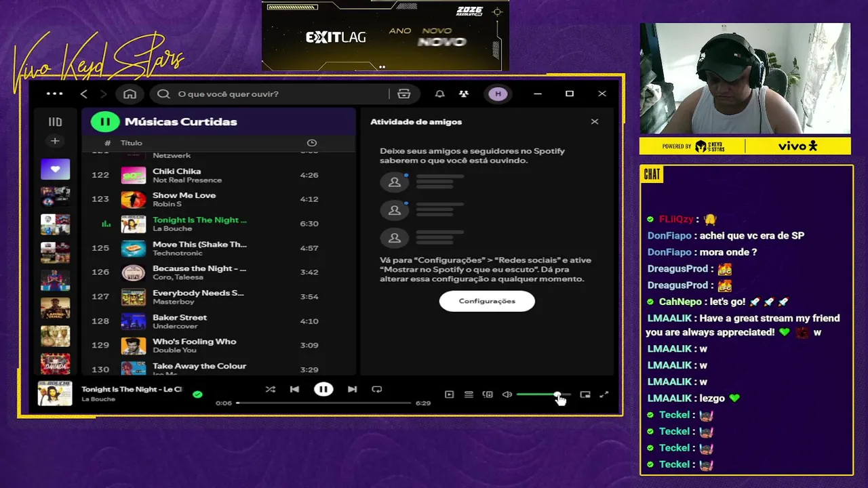Toggle shuffle playback
868x488 pixels.
[271, 389]
